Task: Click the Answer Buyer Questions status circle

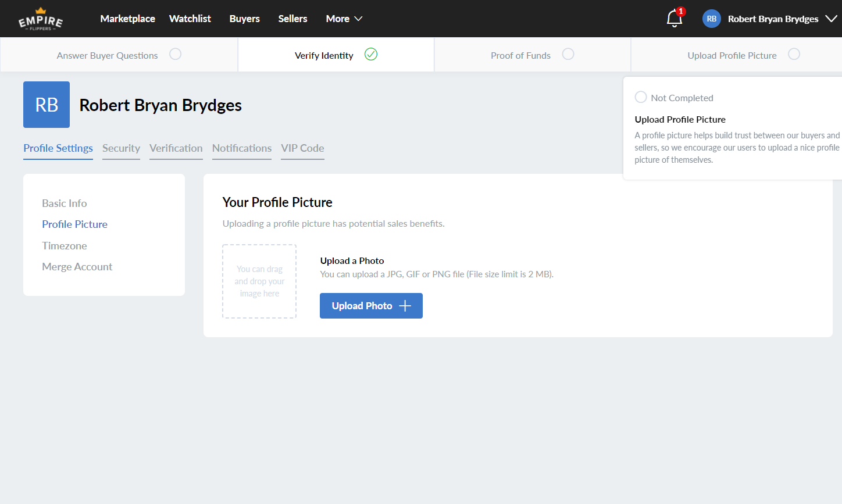Action: (175, 54)
